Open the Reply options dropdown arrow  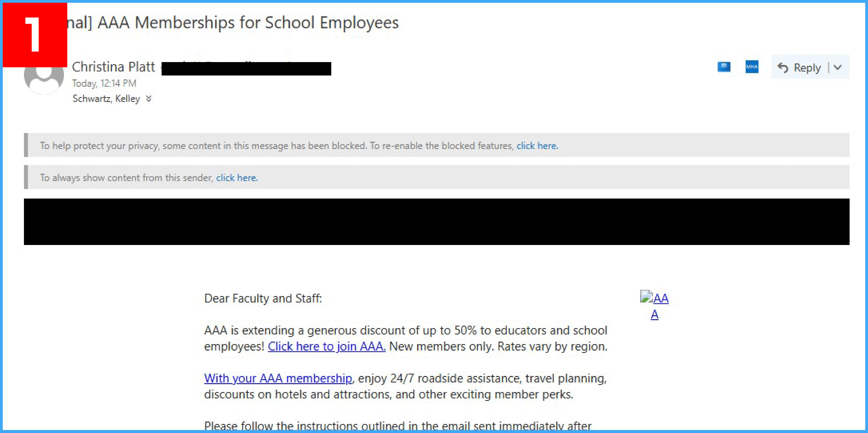coord(838,67)
